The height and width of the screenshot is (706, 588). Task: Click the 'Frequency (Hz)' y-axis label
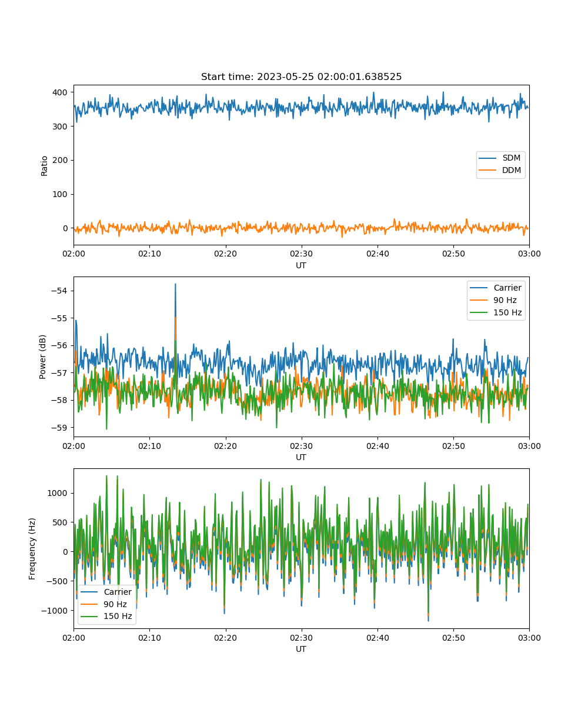[x=32, y=548]
